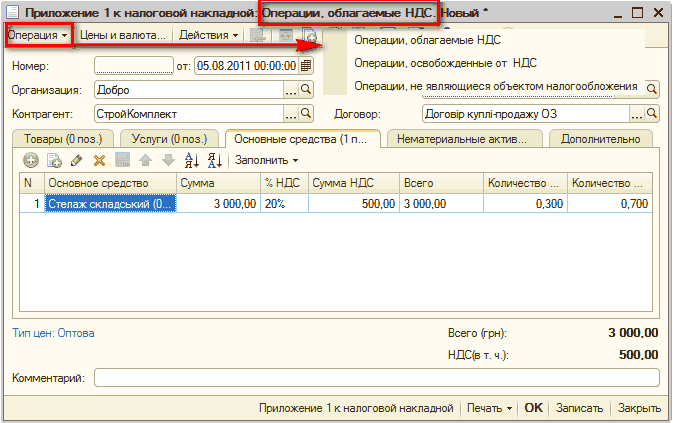The height and width of the screenshot is (423, 673).
Task: Sort descending with the Z-A icon
Action: (x=214, y=160)
